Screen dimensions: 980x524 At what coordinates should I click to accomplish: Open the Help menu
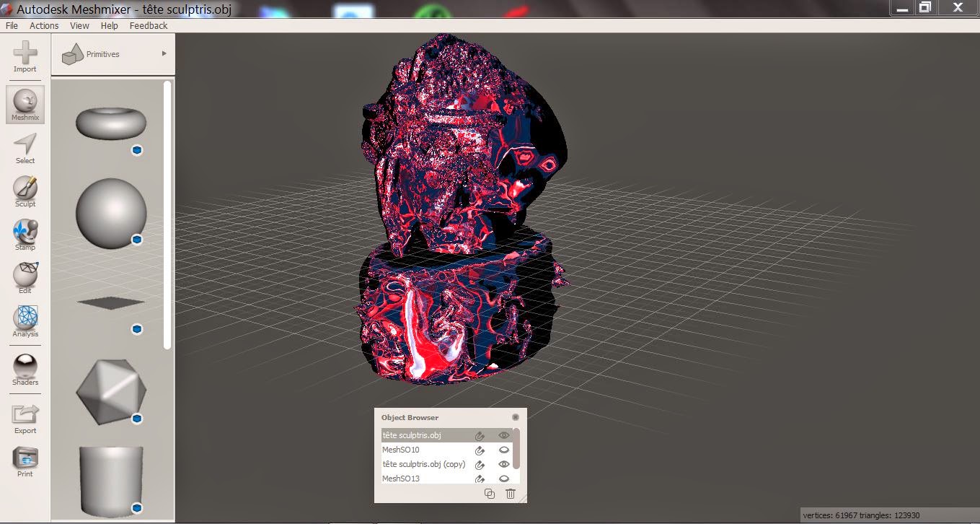[110, 25]
